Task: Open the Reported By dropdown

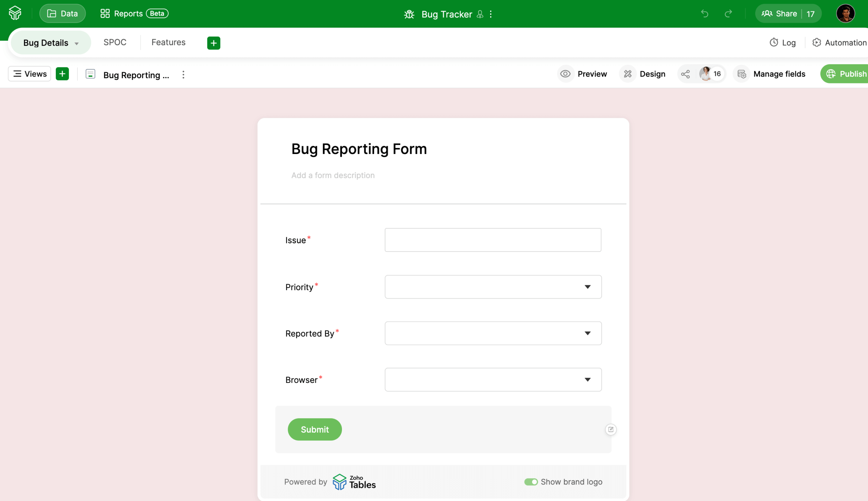Action: (x=493, y=333)
